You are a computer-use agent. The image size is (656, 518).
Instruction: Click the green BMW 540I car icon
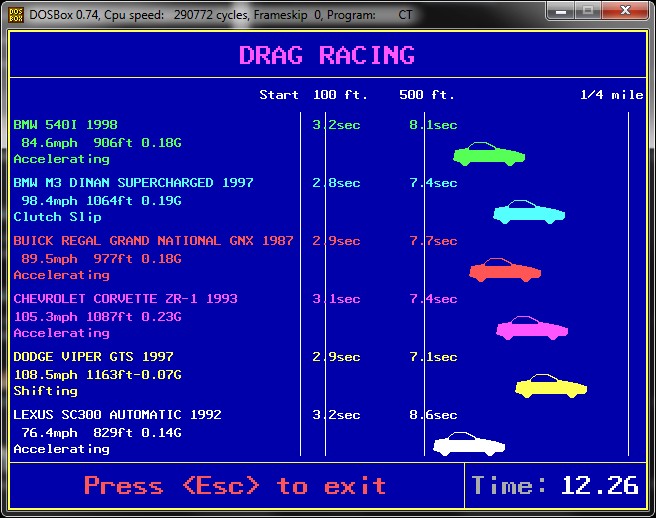click(489, 154)
